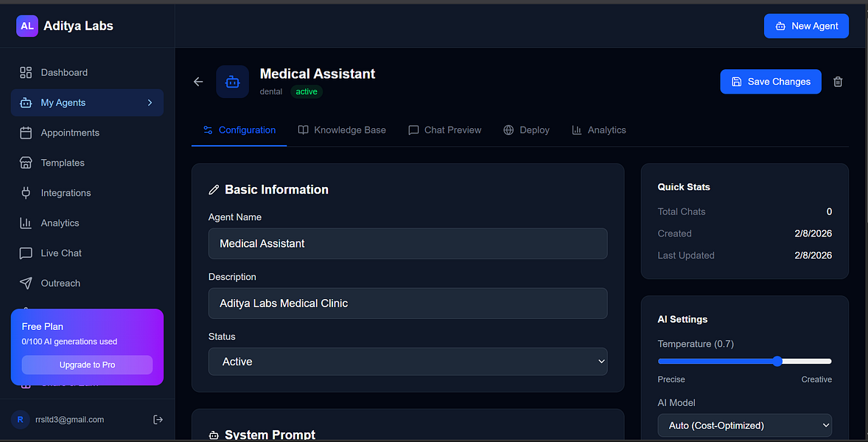
Task: Click the Templates storefront icon
Action: [26, 163]
